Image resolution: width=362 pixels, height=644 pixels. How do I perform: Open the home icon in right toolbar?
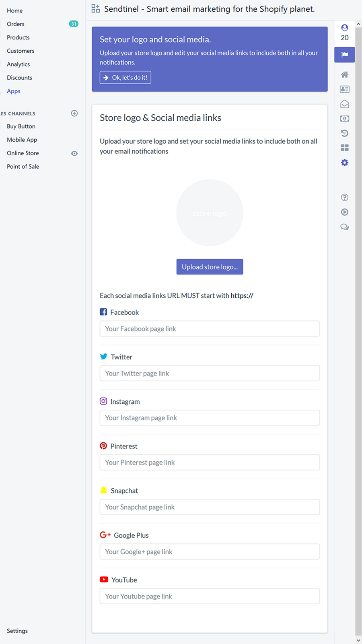345,74
